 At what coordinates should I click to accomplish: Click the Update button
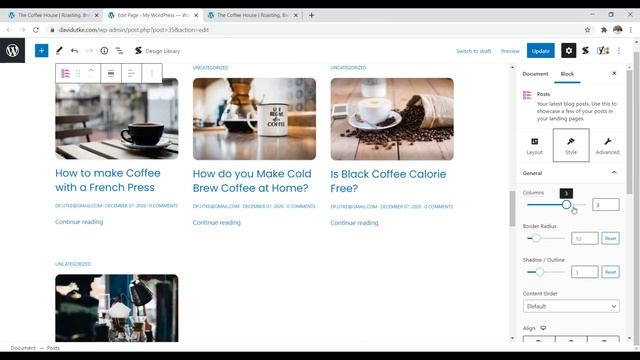point(540,51)
